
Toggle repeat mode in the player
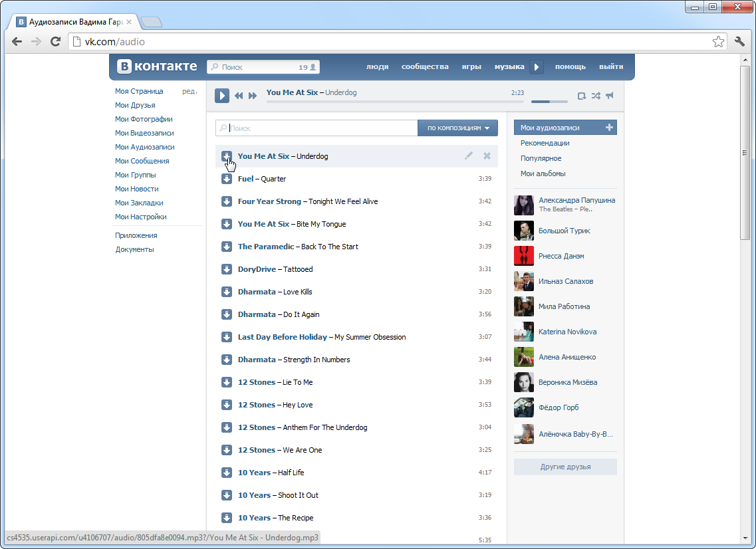582,96
